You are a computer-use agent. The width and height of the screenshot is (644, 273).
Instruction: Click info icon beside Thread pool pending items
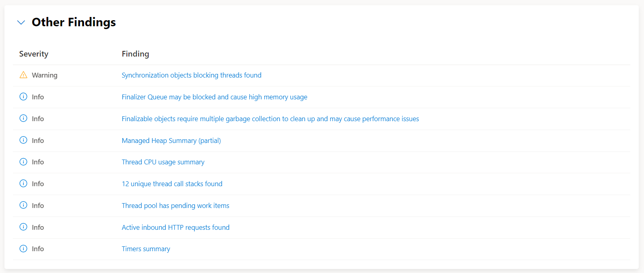tap(23, 205)
